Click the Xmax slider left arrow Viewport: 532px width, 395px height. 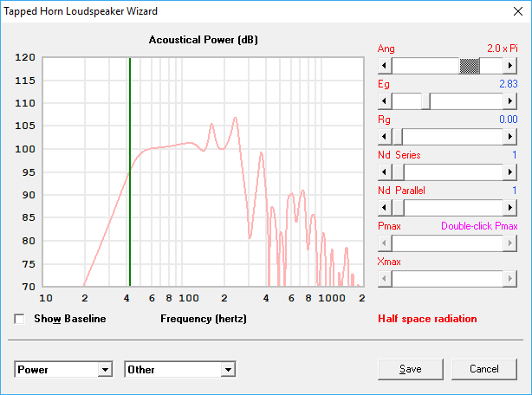coord(385,279)
